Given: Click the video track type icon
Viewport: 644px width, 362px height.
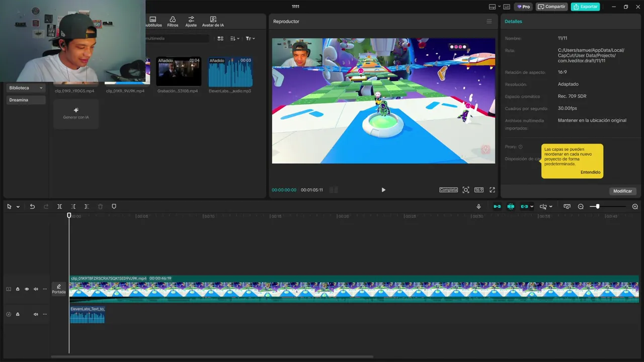Looking at the screenshot, I should click(9, 289).
